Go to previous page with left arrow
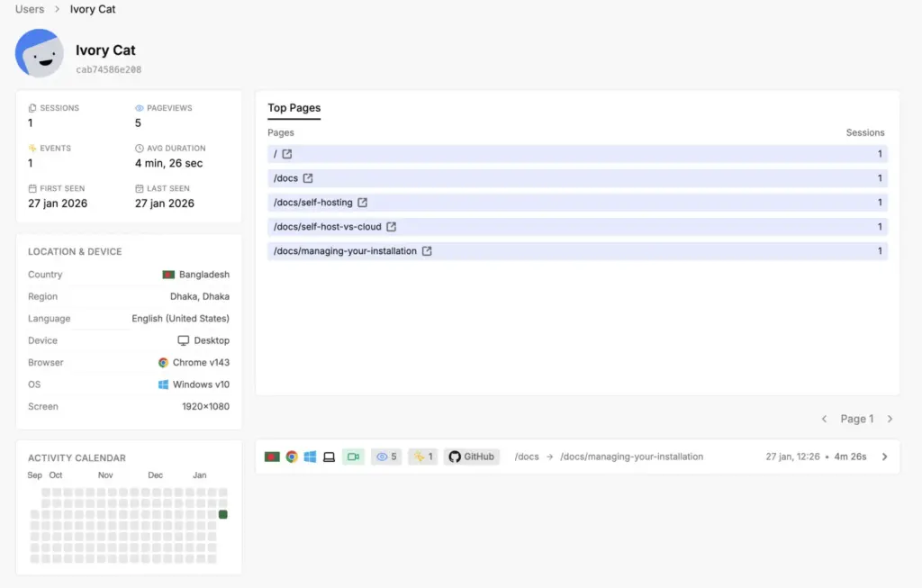Image resolution: width=922 pixels, height=588 pixels. point(824,419)
